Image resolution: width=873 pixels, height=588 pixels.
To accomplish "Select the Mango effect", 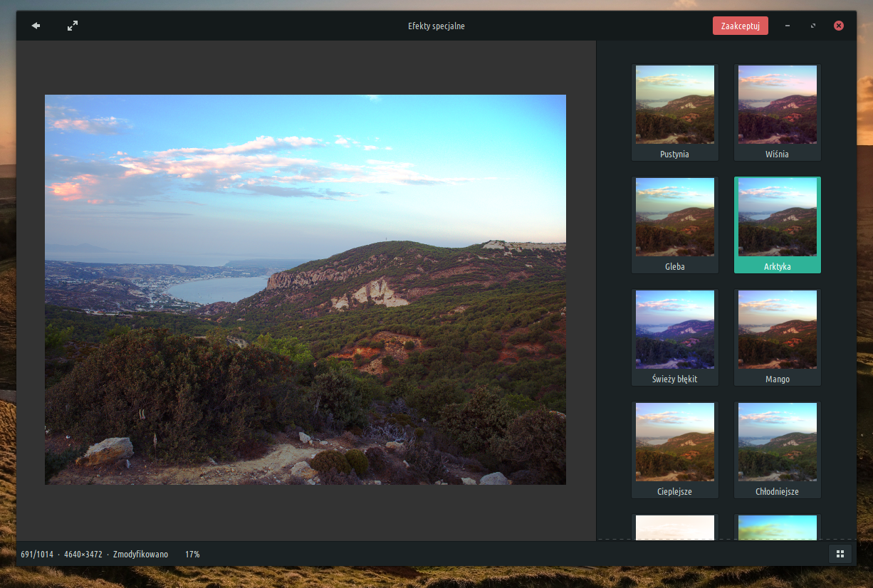I will (x=778, y=337).
